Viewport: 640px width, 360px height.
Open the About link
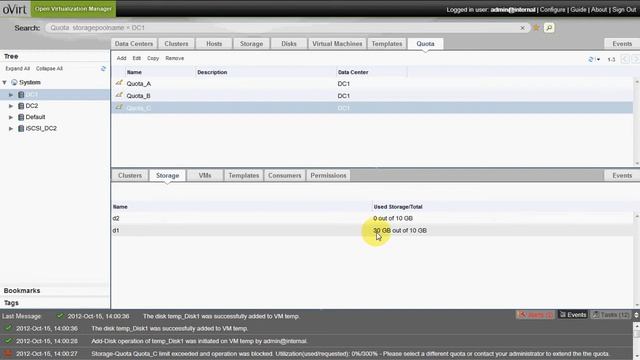pyautogui.click(x=599, y=9)
